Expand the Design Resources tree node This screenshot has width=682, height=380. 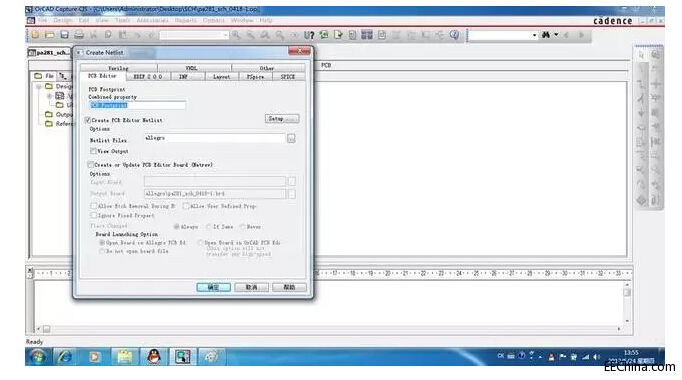click(x=39, y=87)
